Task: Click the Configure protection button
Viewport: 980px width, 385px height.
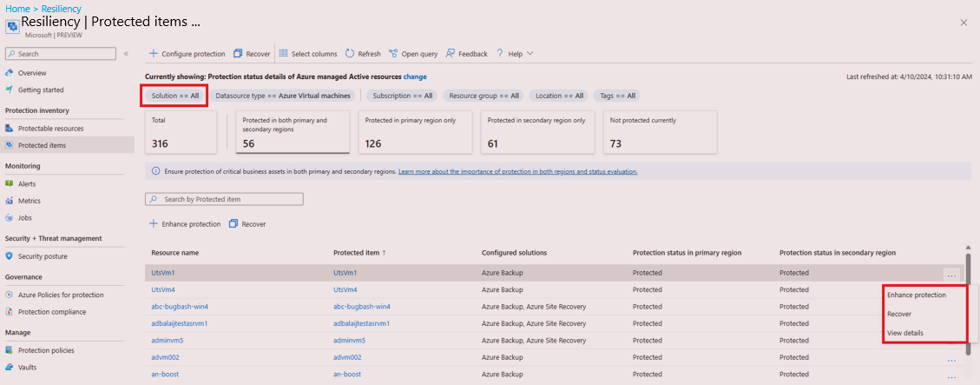Action: coord(187,54)
